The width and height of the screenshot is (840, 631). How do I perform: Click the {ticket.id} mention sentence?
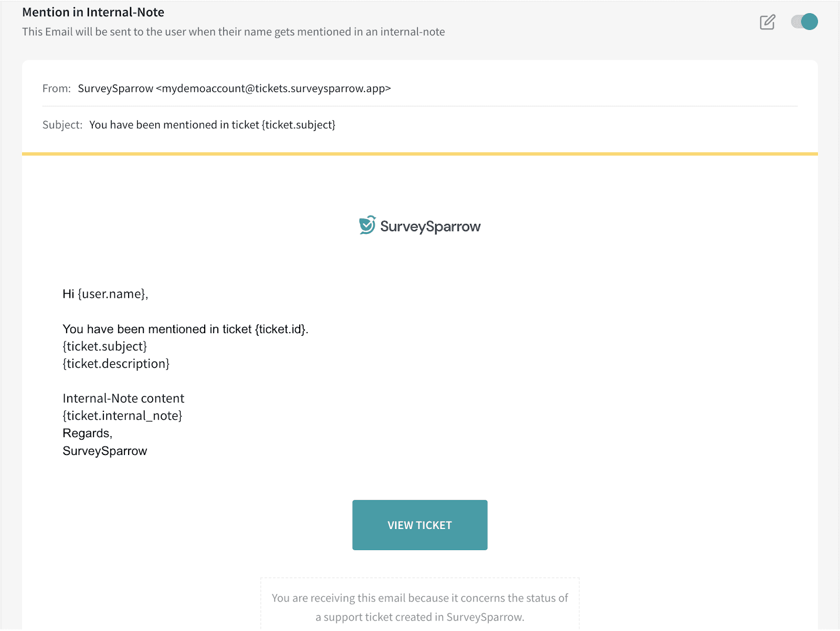click(185, 329)
